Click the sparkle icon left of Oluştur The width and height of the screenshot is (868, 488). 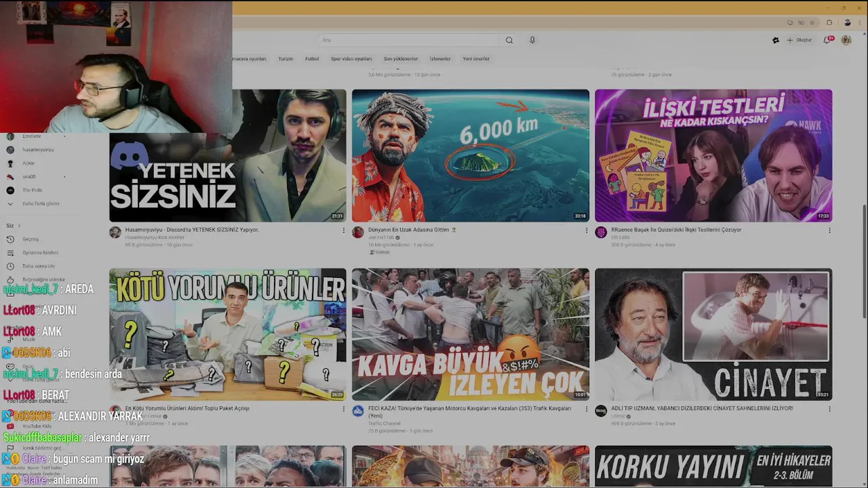[x=776, y=40]
